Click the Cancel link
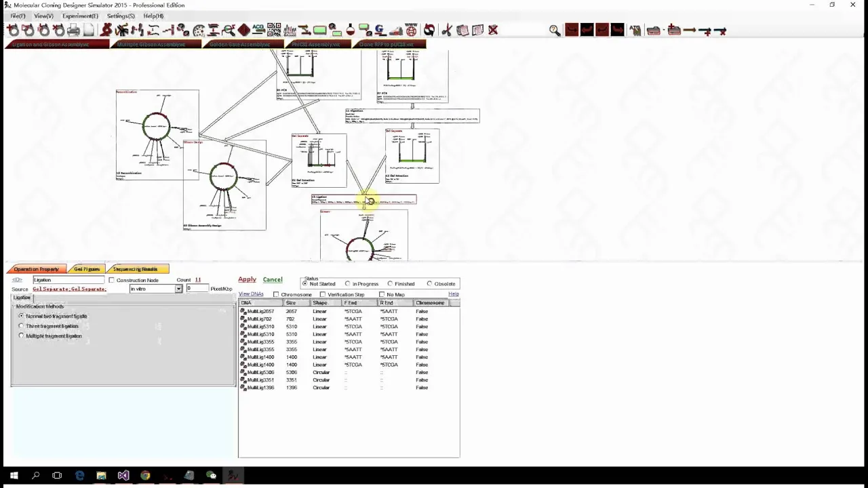868x488 pixels. tap(273, 279)
